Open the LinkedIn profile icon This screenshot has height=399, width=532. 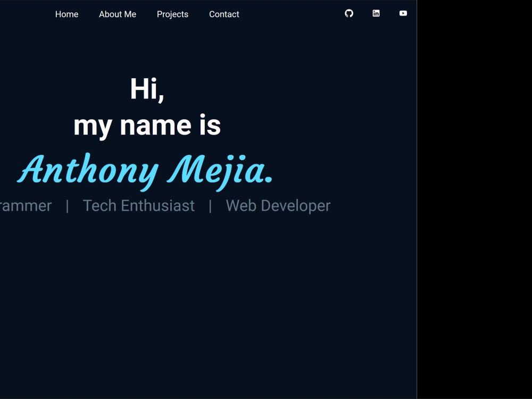376,14
